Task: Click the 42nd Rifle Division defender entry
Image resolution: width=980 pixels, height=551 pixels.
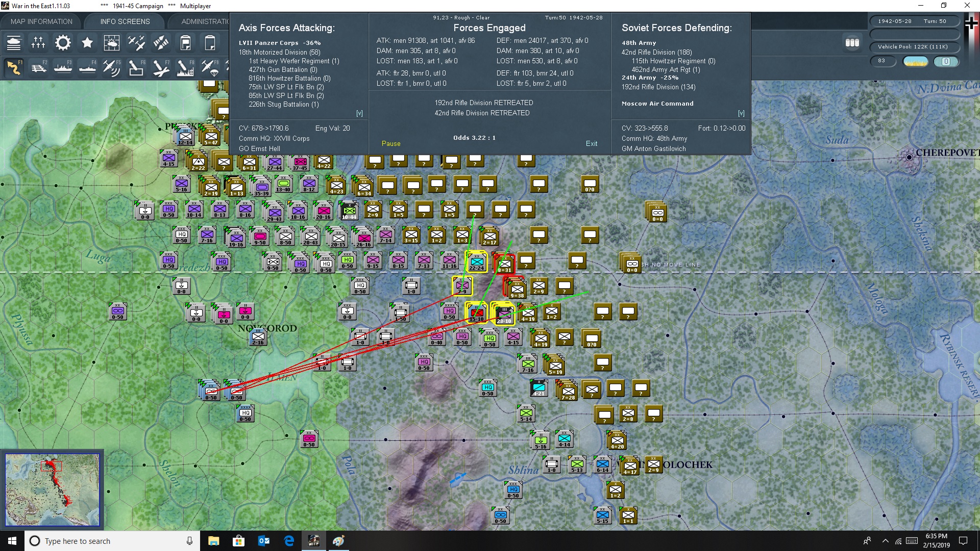Action: coord(656,52)
